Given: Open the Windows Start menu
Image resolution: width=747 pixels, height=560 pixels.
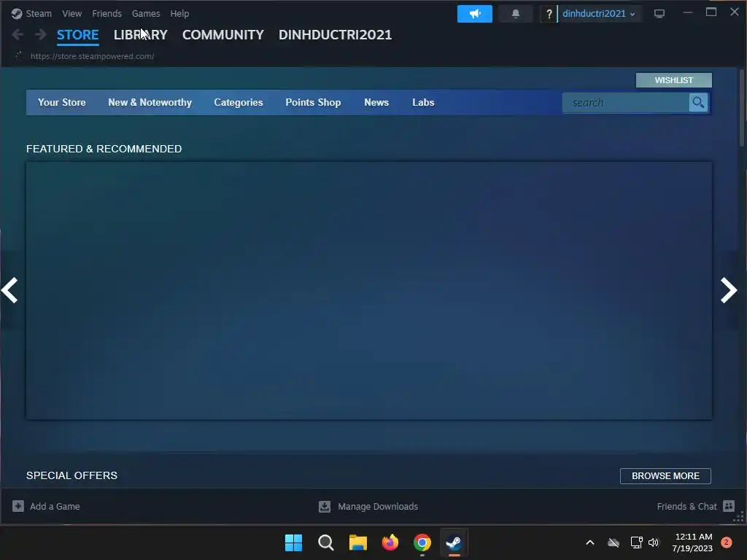Looking at the screenshot, I should (x=293, y=542).
